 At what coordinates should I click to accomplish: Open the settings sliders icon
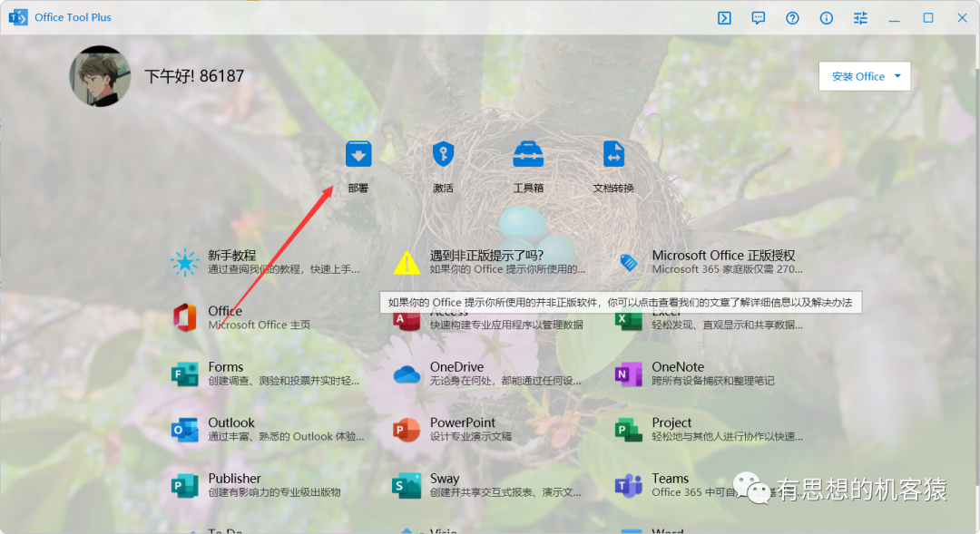pyautogui.click(x=860, y=17)
